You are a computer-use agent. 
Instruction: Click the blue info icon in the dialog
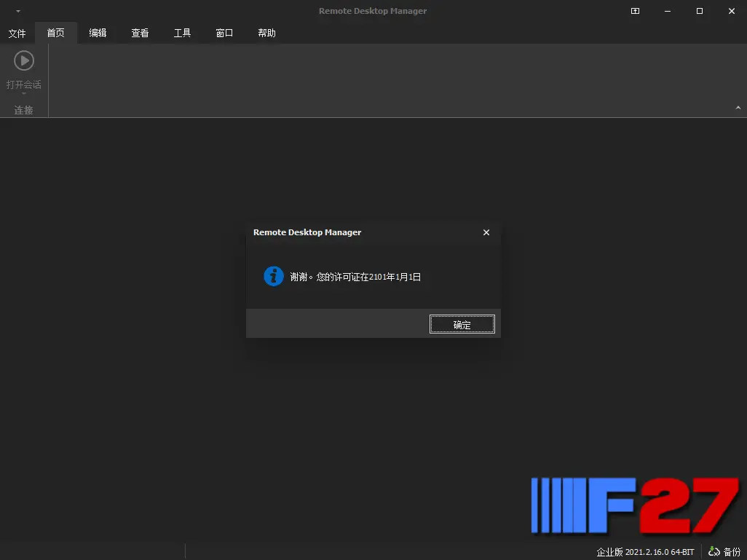click(x=274, y=277)
